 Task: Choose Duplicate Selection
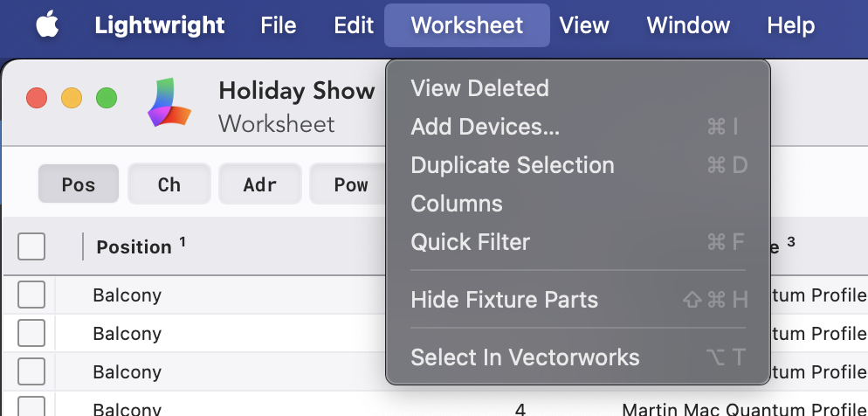(513, 165)
